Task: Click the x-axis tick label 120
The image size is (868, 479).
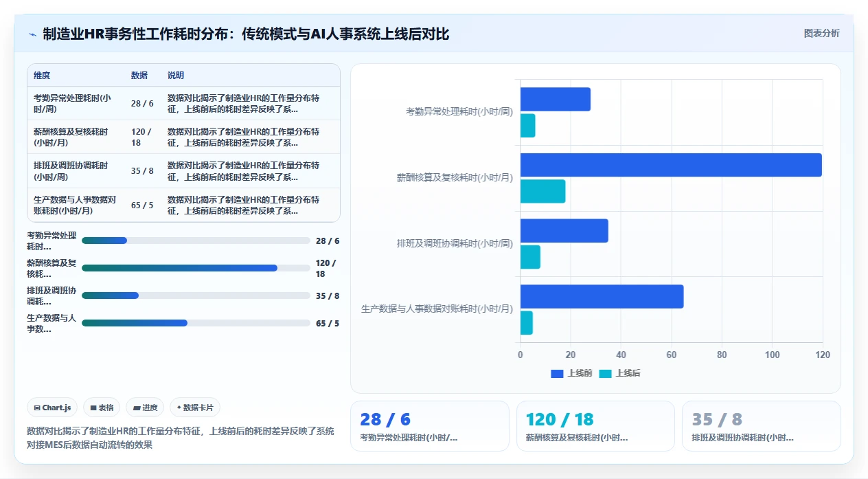Action: click(822, 355)
